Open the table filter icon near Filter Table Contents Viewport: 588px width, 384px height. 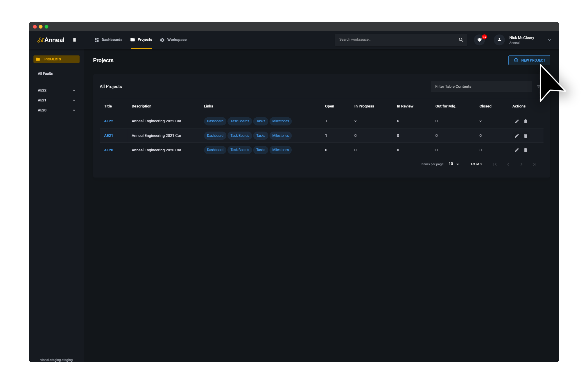[539, 86]
